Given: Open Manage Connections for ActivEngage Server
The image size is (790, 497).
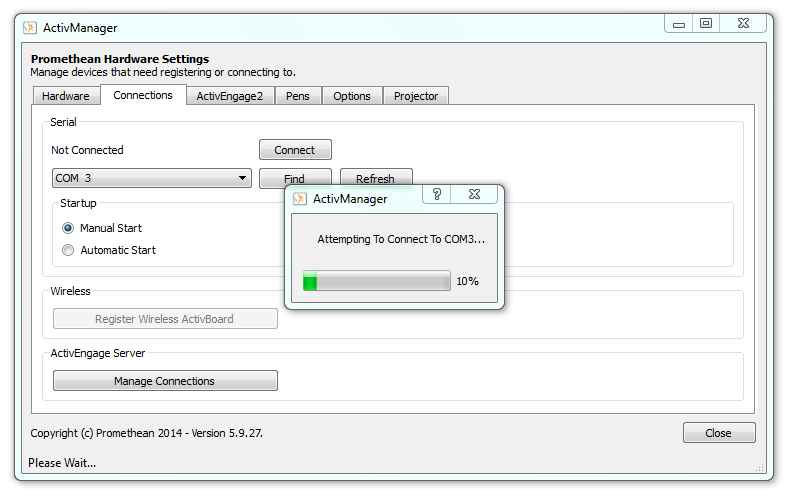Looking at the screenshot, I should (165, 381).
